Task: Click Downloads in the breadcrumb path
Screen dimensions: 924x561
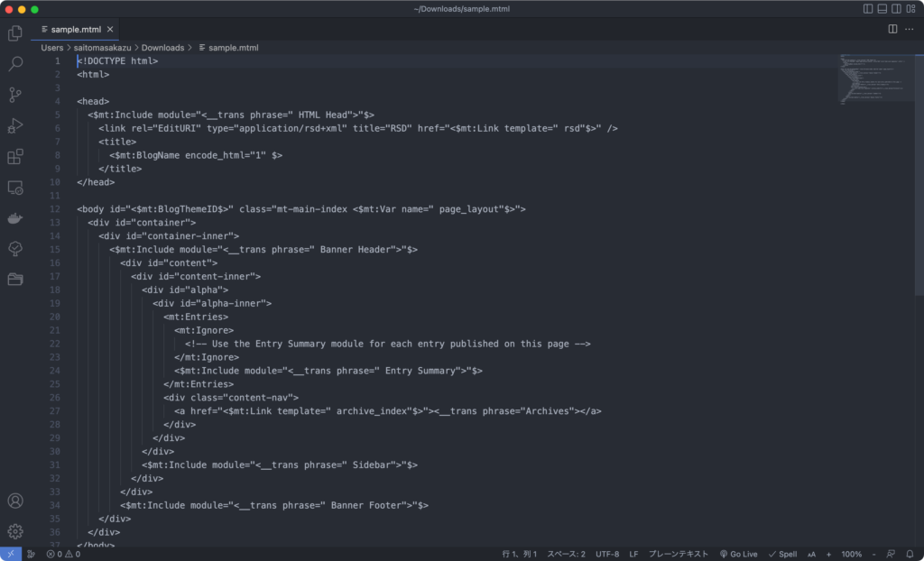Action: tap(162, 47)
